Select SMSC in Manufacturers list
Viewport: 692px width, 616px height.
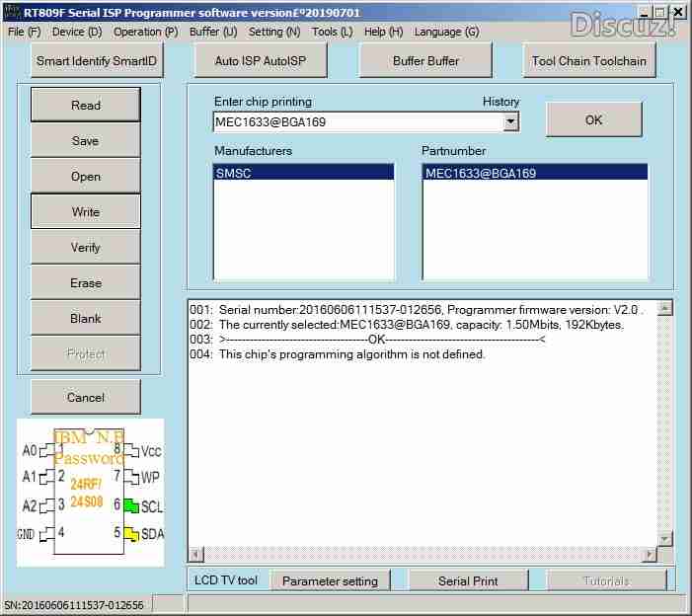pos(304,173)
